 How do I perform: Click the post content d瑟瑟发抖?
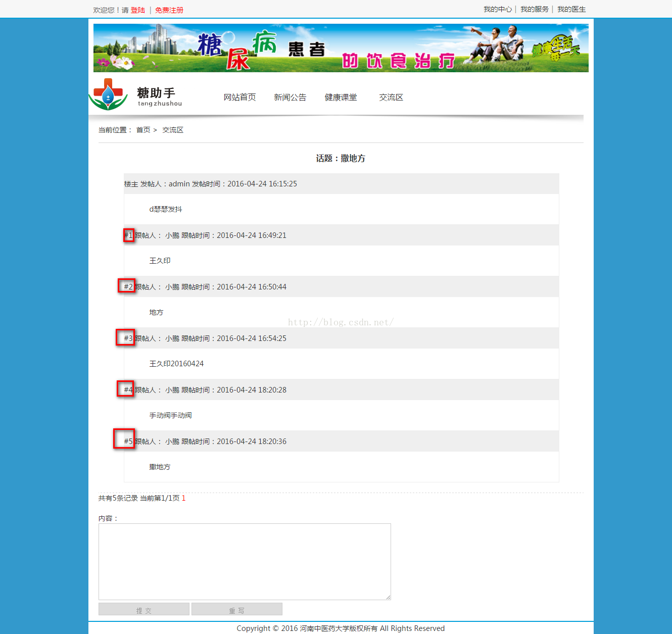(x=166, y=209)
